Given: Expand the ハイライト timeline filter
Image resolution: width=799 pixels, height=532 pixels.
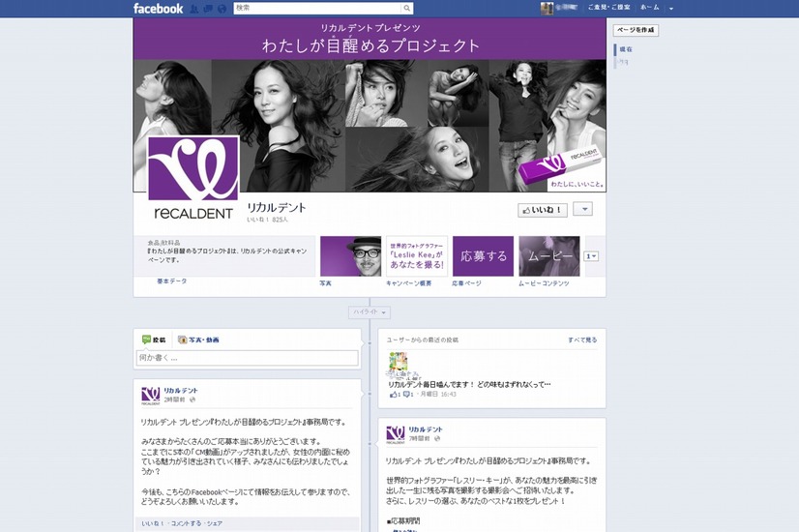Looking at the screenshot, I should (x=370, y=312).
